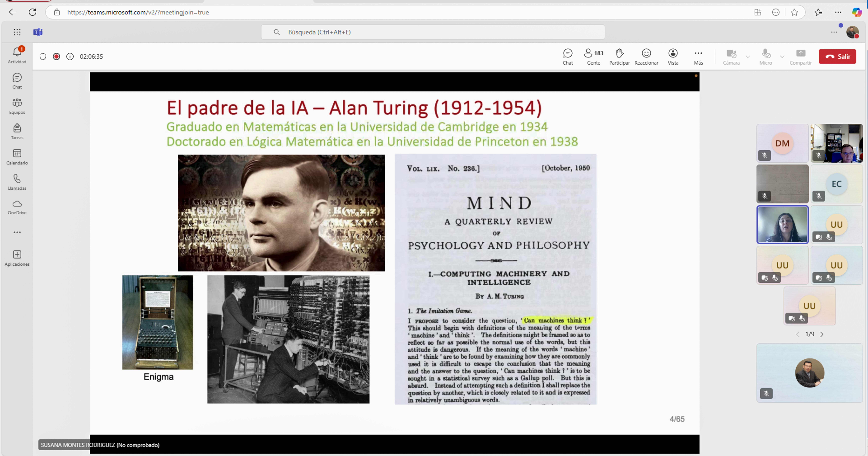The height and width of the screenshot is (456, 868).
Task: Open meeting Chat in the toolbar
Action: coord(568,57)
